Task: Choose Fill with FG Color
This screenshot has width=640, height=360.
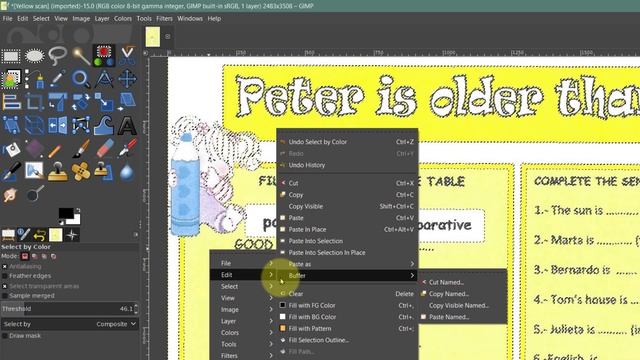Action: coord(347,305)
